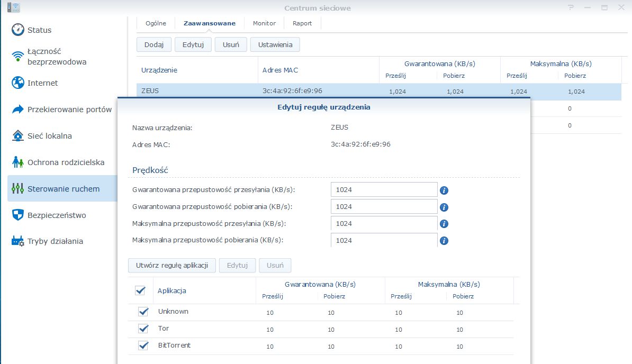Click the Sterowanie ruchem sliders icon
The width and height of the screenshot is (632, 364).
tap(18, 188)
